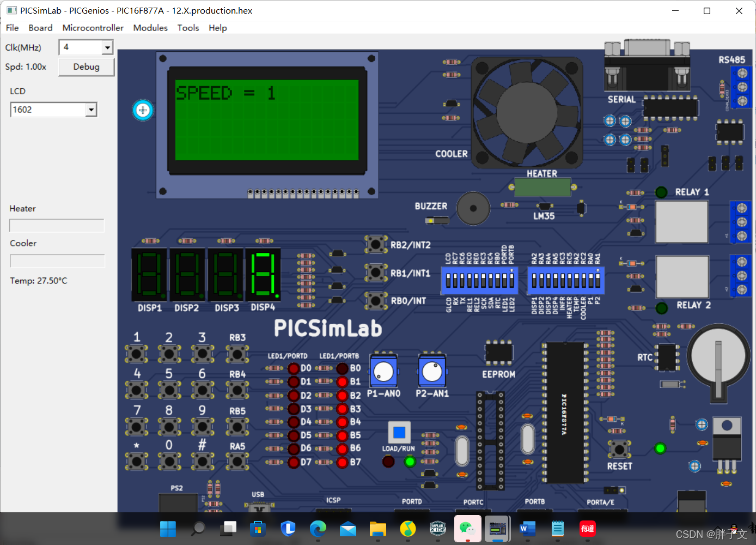756x545 pixels.
Task: Toggle the DISP3 DIP switch
Action: point(548,281)
